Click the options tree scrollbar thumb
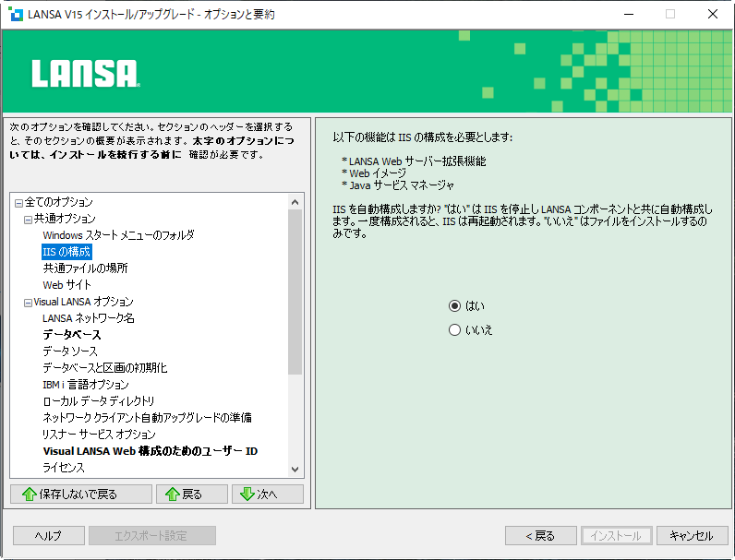 click(x=295, y=292)
